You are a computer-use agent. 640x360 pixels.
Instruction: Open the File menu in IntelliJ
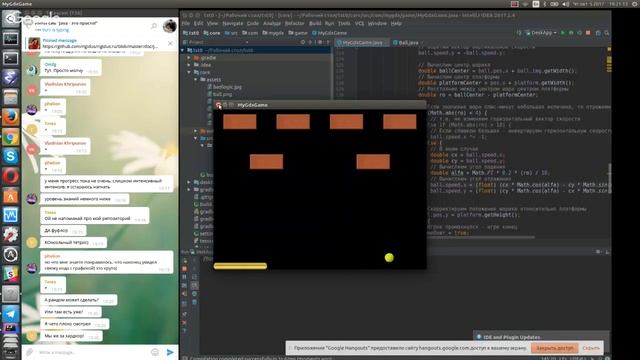tap(186, 23)
